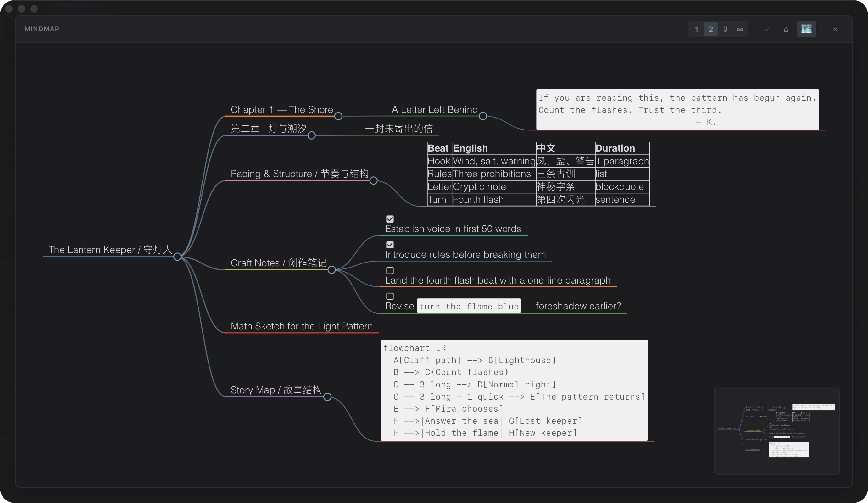The height and width of the screenshot is (503, 868).
Task: Select infinite depth level icon
Action: [x=739, y=29]
